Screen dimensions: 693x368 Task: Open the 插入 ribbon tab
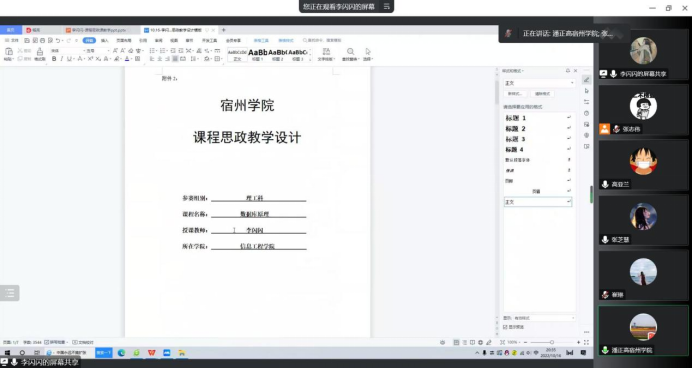pyautogui.click(x=104, y=41)
